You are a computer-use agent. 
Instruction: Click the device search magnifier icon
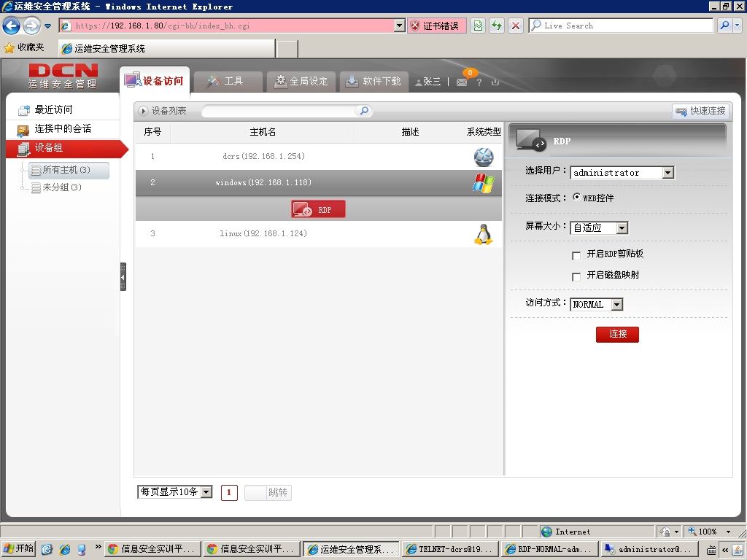click(364, 111)
